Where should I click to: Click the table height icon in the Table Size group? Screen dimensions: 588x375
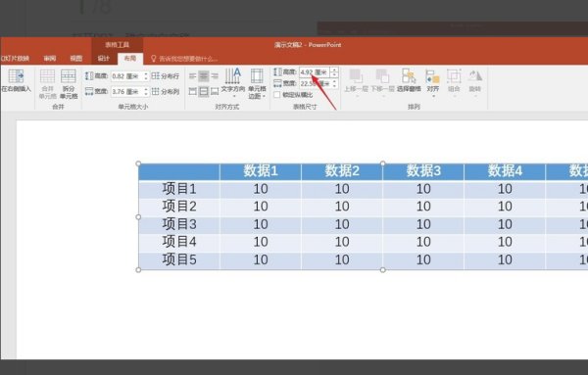[277, 71]
